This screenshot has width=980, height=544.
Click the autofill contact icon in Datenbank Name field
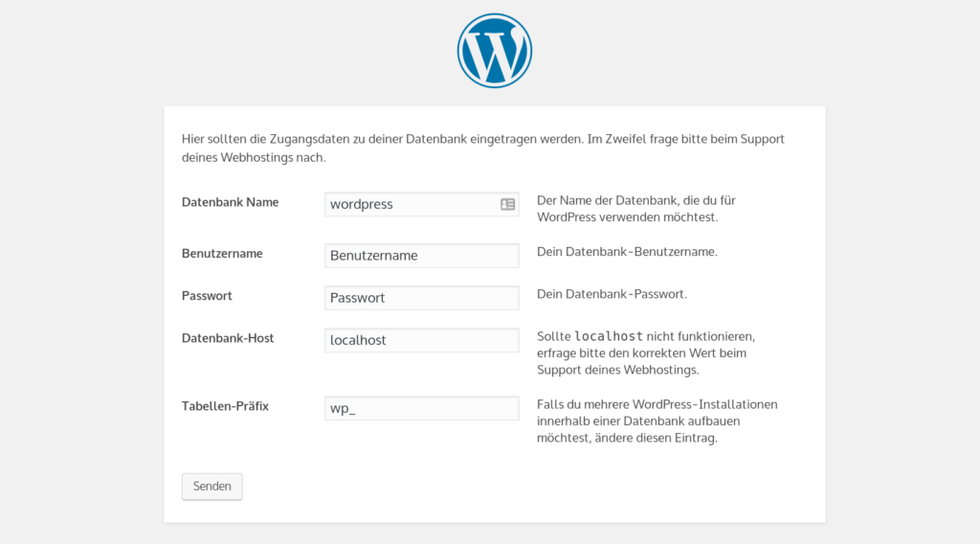tap(507, 204)
